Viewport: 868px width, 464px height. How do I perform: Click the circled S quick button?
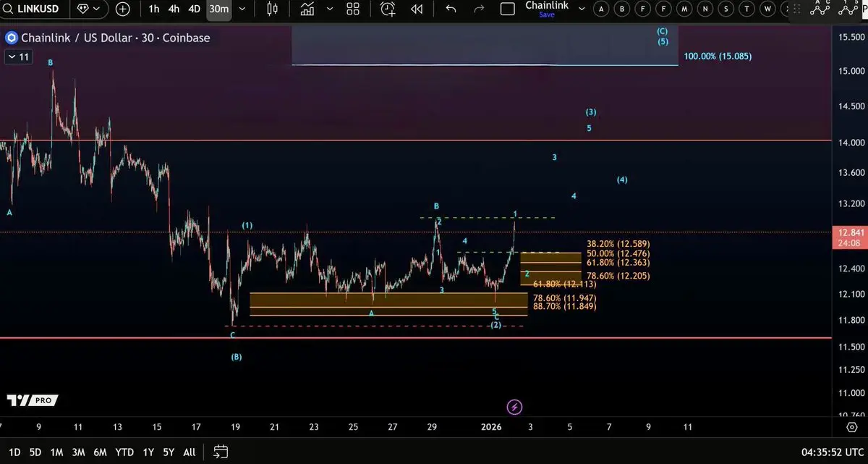(726, 9)
